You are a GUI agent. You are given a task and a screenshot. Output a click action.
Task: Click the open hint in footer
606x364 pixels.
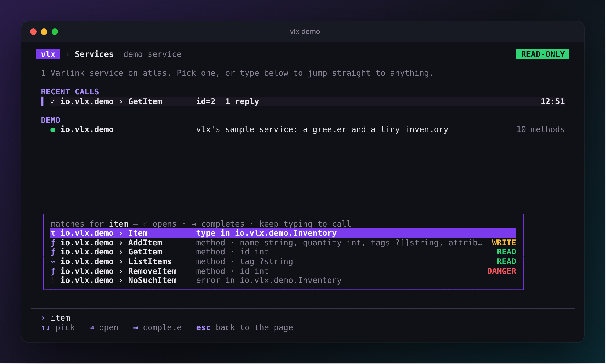point(104,327)
